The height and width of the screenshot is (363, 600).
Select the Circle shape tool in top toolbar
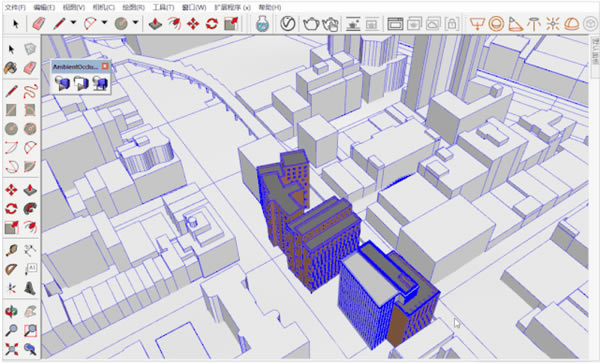click(x=121, y=24)
